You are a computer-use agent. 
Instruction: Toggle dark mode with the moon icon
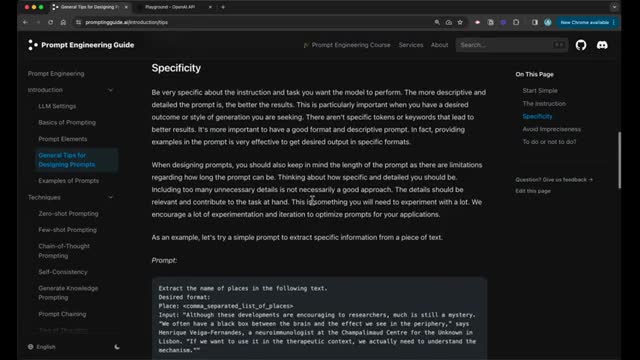[117, 347]
